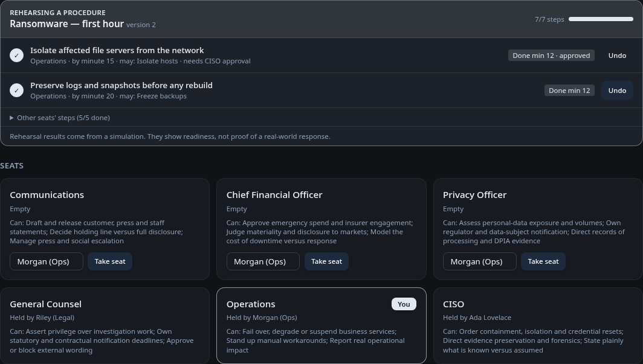The height and width of the screenshot is (364, 643).
Task: Click the 'version 2' label
Action: pos(141,25)
